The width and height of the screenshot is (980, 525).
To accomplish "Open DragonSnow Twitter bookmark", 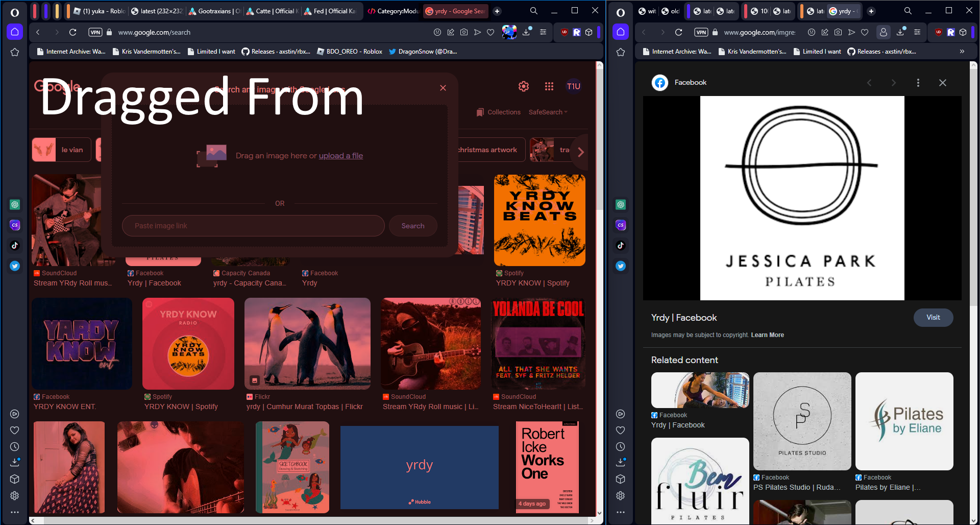I will coord(423,52).
